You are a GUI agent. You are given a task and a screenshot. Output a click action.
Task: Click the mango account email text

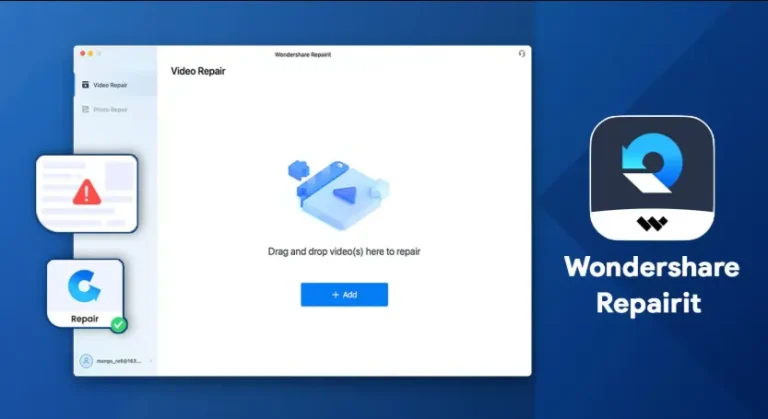(x=119, y=361)
